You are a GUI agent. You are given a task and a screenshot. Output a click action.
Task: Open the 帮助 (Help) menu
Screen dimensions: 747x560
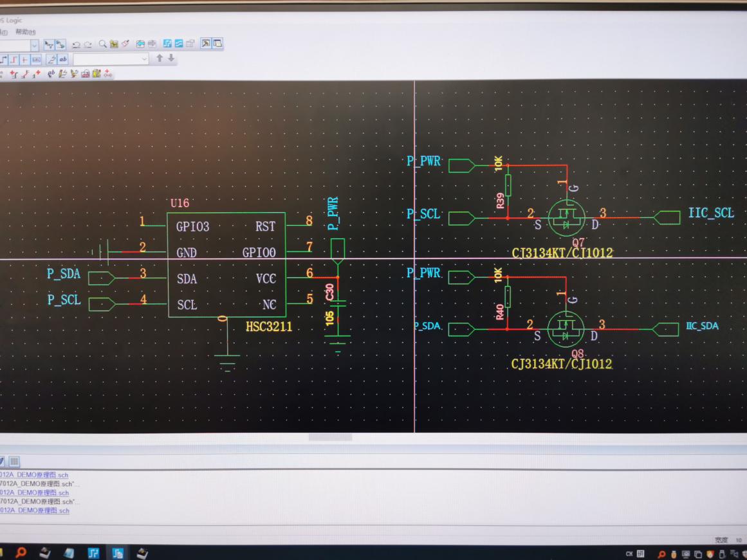pyautogui.click(x=25, y=32)
